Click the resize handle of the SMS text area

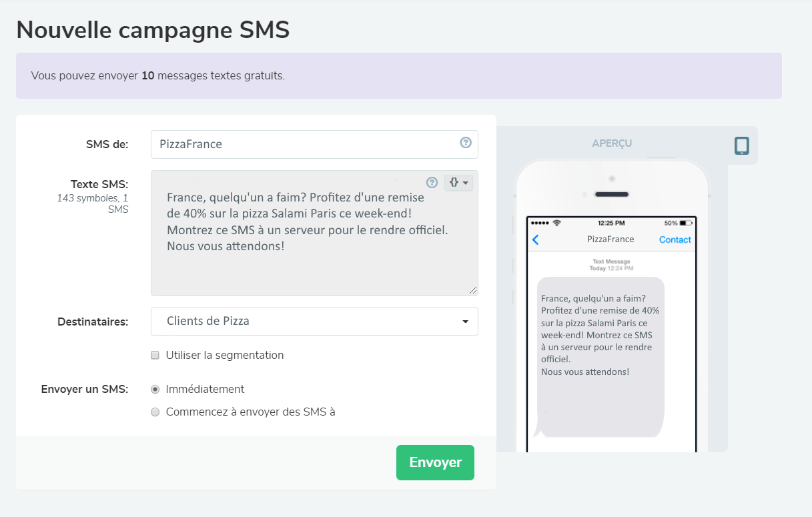[474, 291]
